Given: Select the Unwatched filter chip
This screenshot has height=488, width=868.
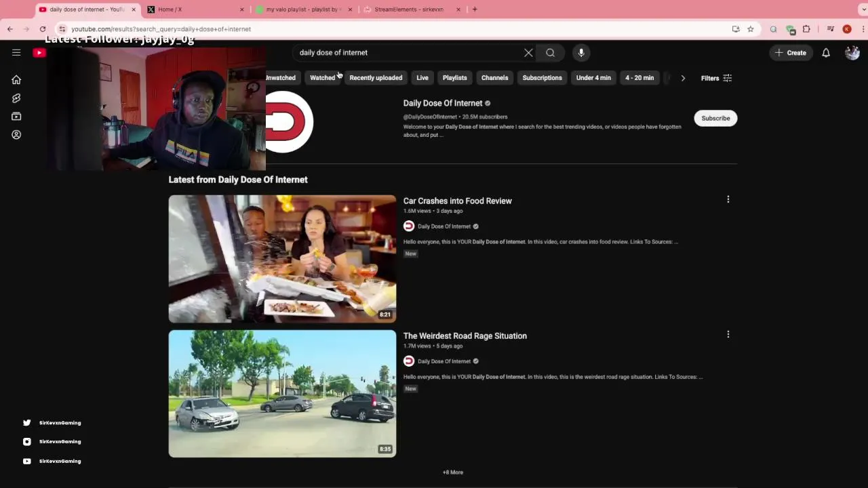Looking at the screenshot, I should (283, 78).
